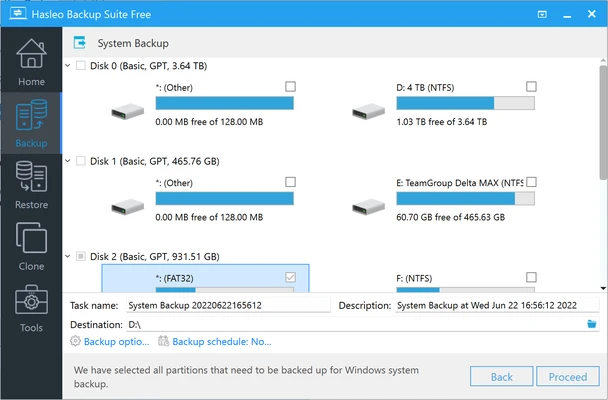Click Disk 0 *: (Other) usage bar
Viewport: 608px width, 400px height.
(x=225, y=103)
